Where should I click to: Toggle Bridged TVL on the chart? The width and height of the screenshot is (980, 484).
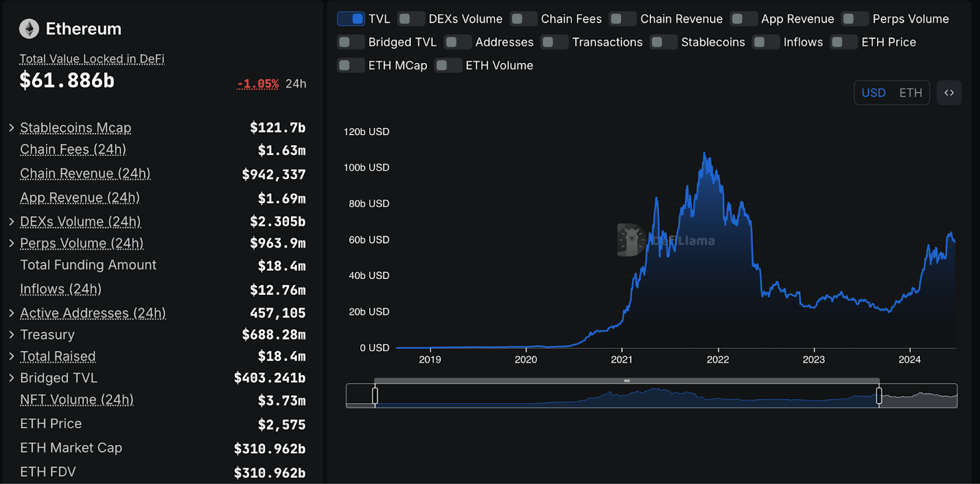tap(351, 42)
